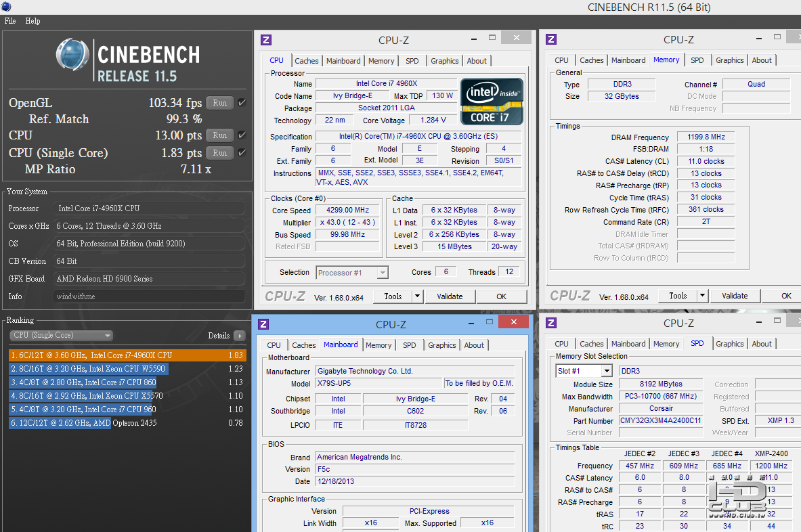The width and height of the screenshot is (801, 532).
Task: Click the Processor field in Your System
Action: click(149, 208)
